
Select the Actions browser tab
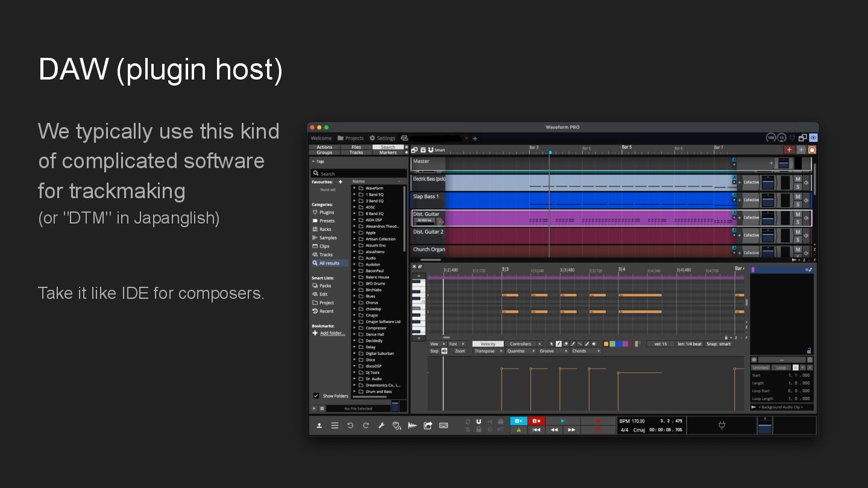[324, 147]
